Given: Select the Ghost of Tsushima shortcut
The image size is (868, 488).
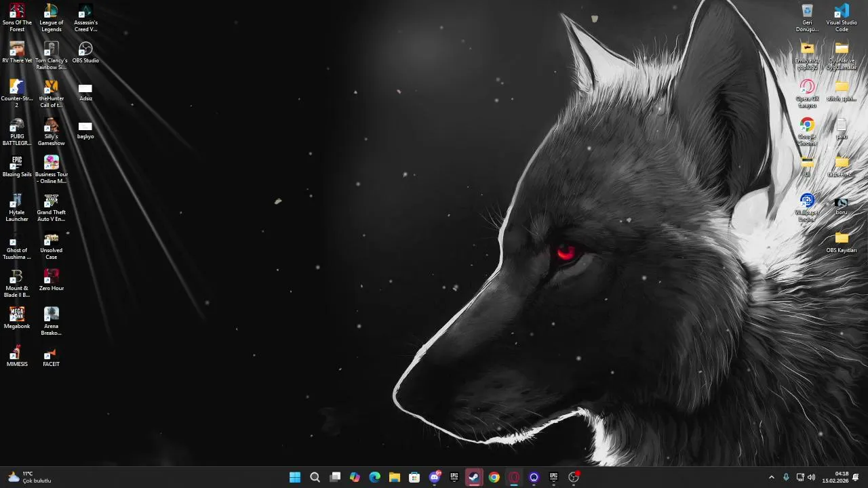Looking at the screenshot, I should (x=17, y=245).
